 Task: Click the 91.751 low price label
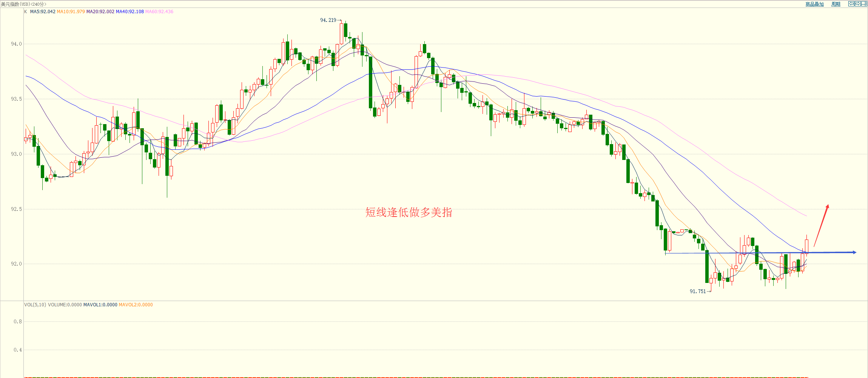(x=698, y=291)
